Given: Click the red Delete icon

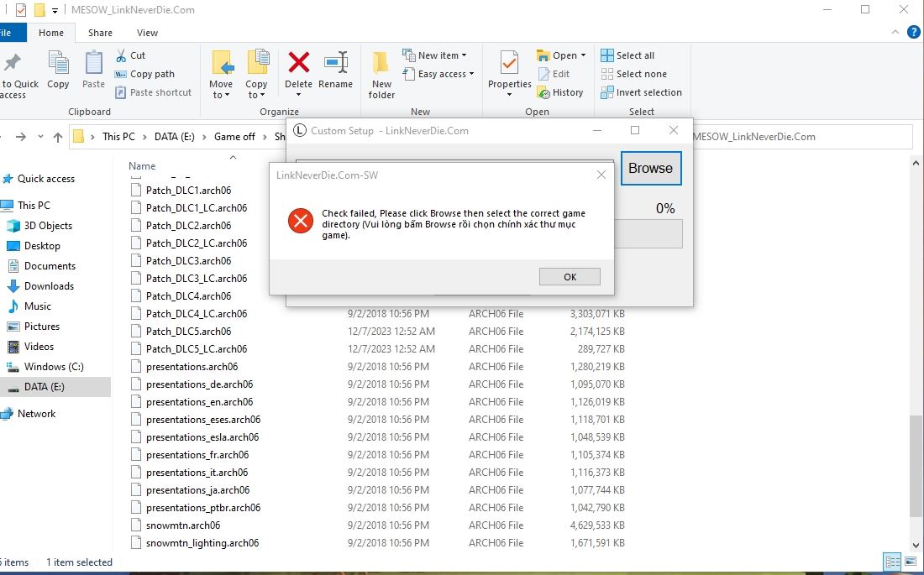Looking at the screenshot, I should coord(299,62).
